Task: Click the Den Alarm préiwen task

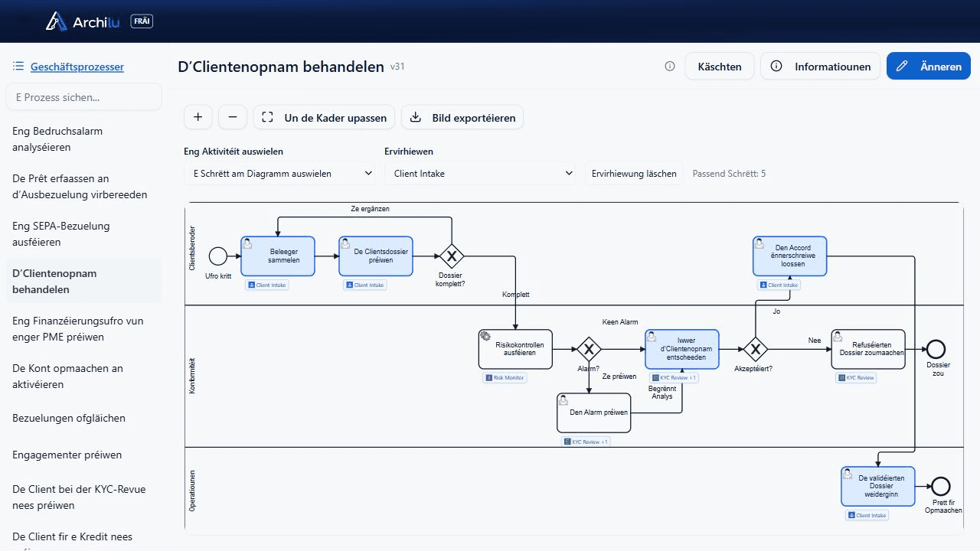Action: point(594,412)
